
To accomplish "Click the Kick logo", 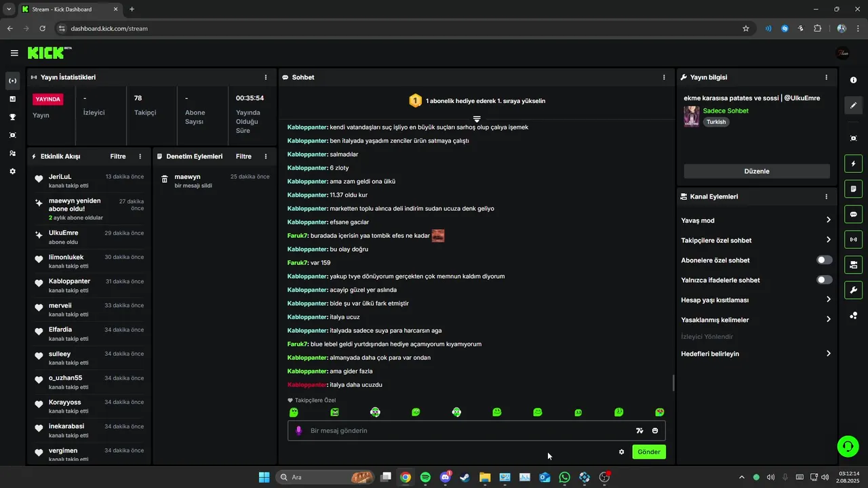I will [x=50, y=52].
